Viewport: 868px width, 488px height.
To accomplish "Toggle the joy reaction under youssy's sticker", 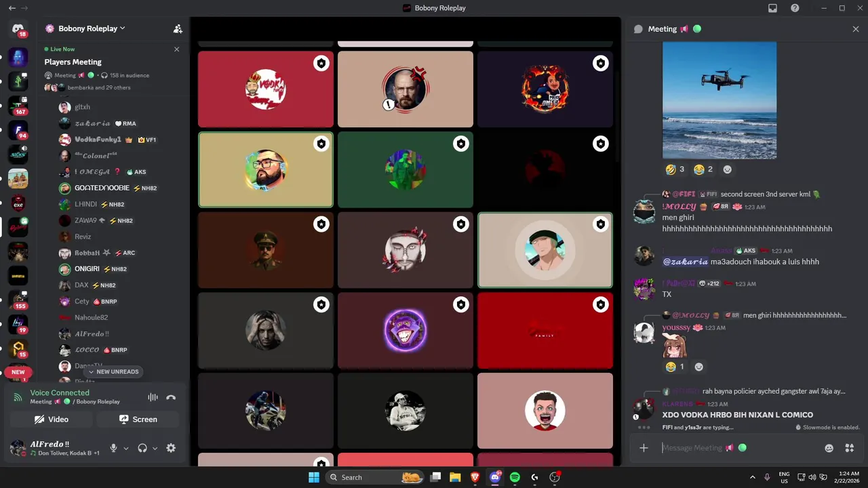I will click(x=675, y=367).
